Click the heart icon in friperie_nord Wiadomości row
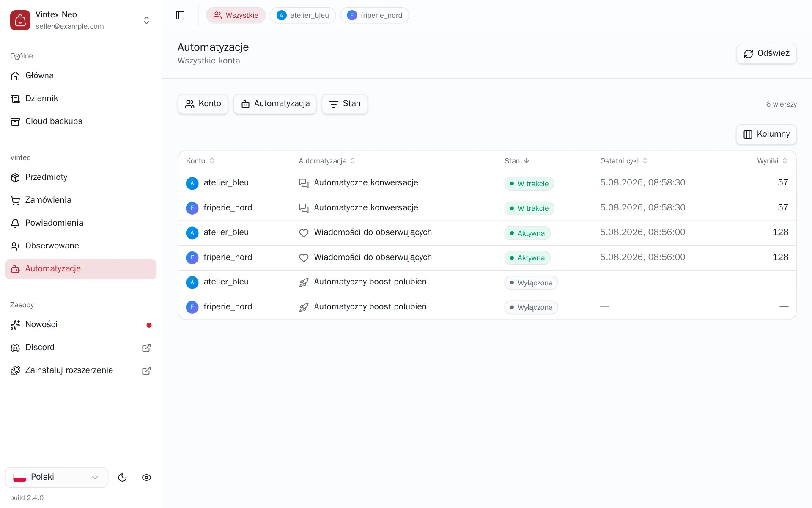This screenshot has height=508, width=812. (x=304, y=257)
